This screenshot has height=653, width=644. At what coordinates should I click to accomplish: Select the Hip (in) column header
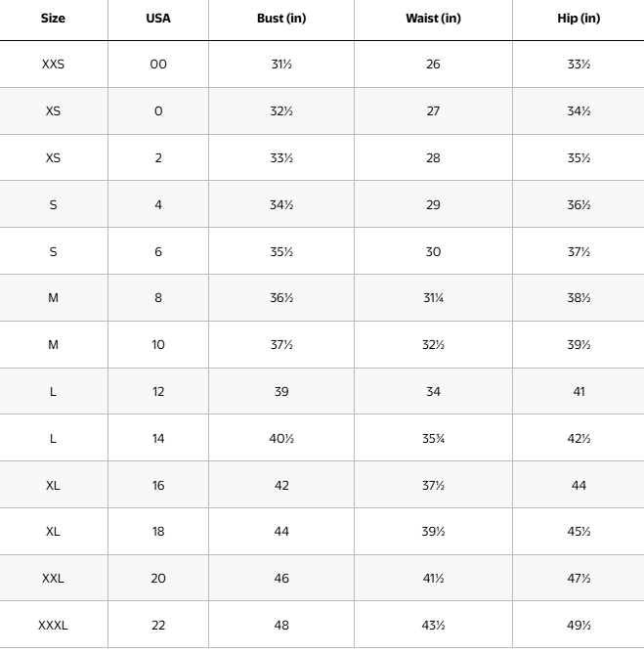pyautogui.click(x=579, y=19)
